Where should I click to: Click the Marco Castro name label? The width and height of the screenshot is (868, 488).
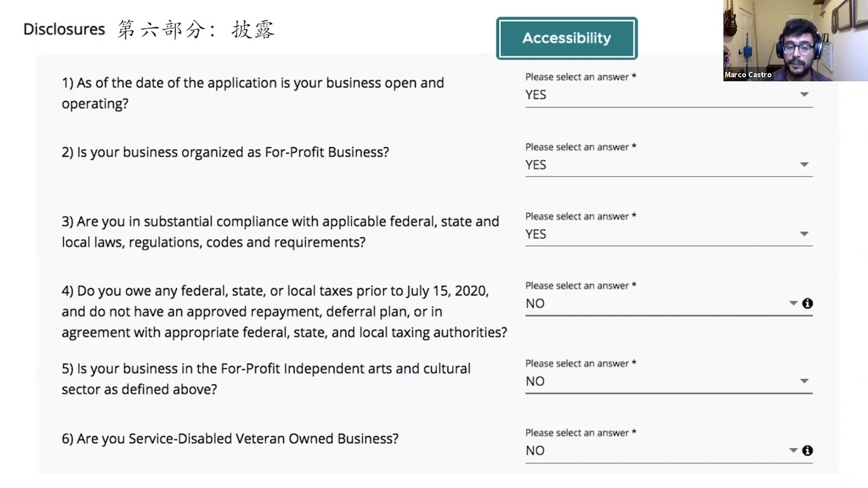coord(748,75)
